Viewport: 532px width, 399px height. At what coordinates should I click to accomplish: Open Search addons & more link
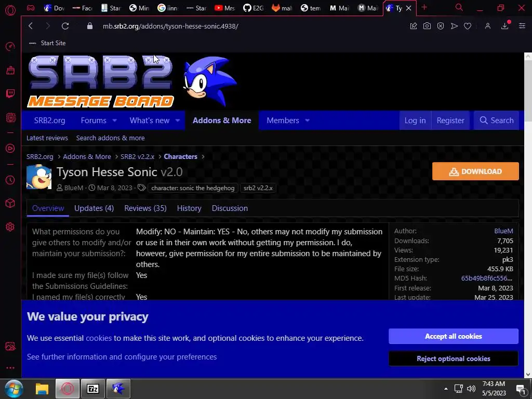coord(110,138)
